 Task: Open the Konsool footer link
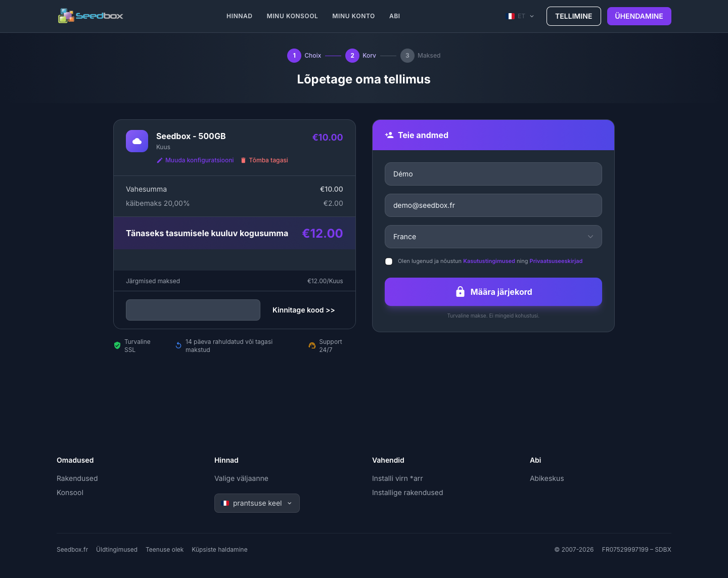[x=70, y=493]
